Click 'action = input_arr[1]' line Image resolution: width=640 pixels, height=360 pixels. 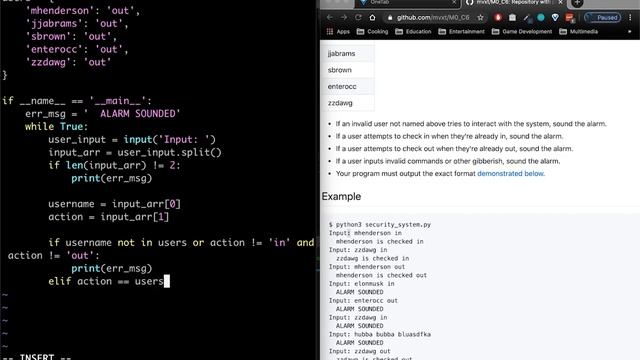coord(109,217)
